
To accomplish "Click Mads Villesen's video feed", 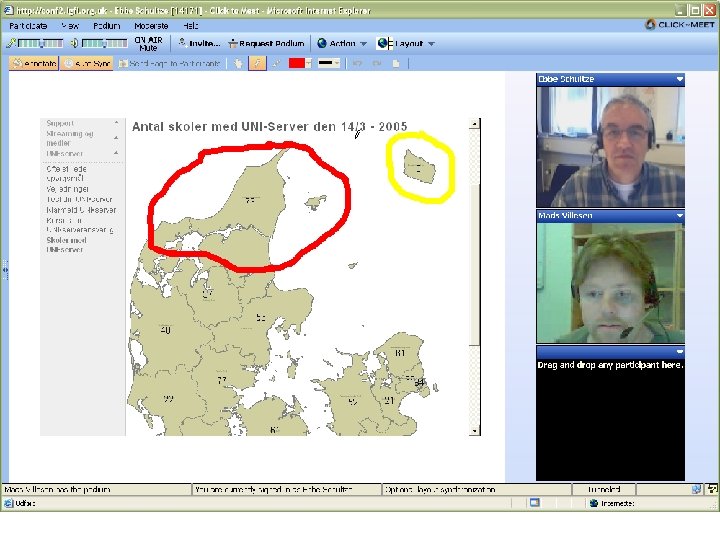I will 610,282.
